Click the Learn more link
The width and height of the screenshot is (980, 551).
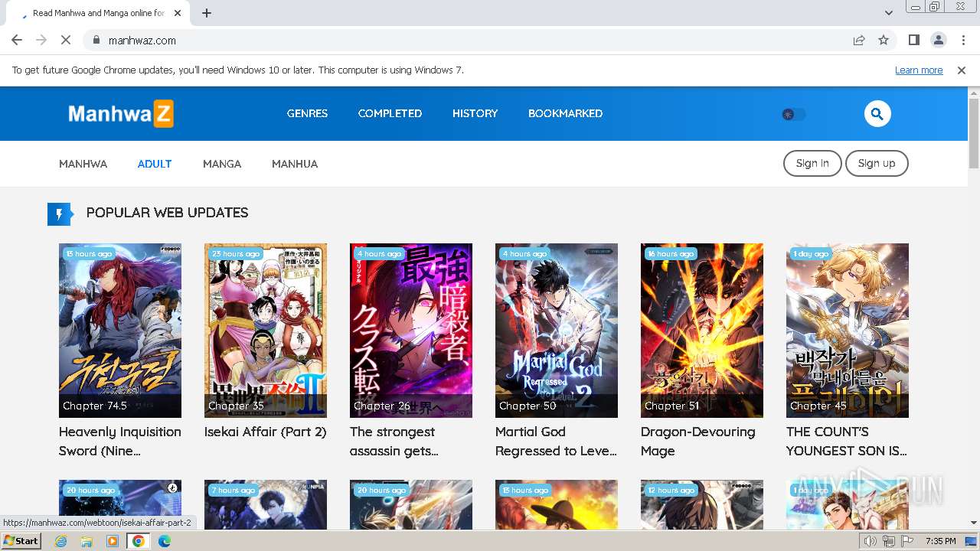[x=919, y=70]
